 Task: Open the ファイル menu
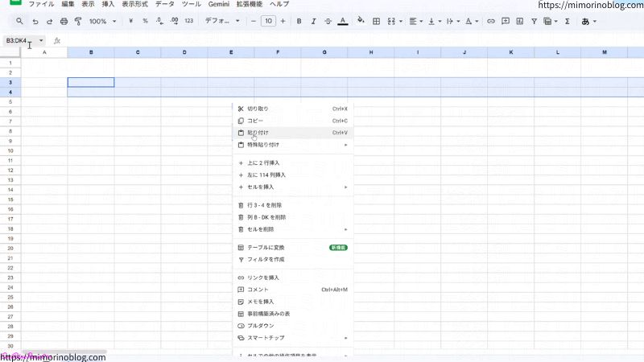point(41,4)
